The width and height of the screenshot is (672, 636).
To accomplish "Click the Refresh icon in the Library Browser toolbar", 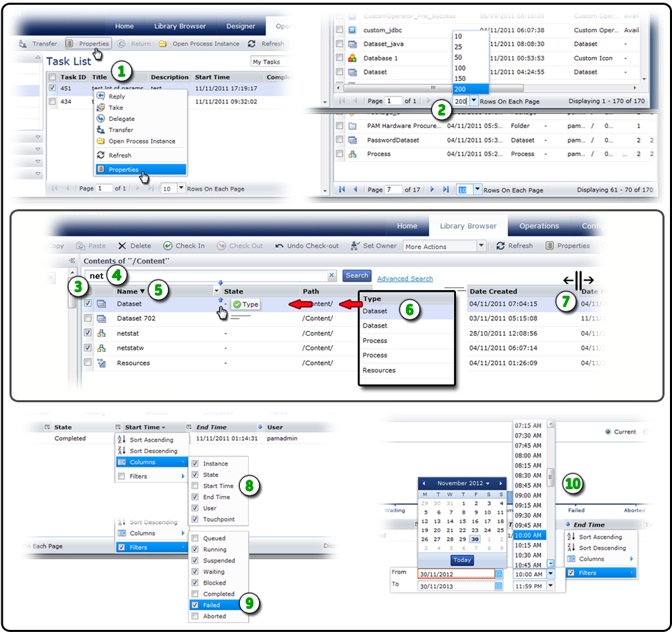I will point(499,245).
